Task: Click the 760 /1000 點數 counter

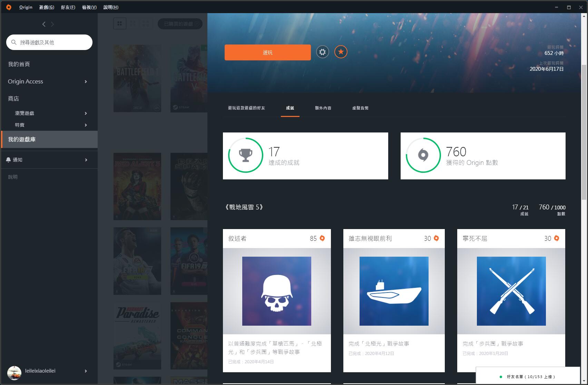Action: [x=552, y=209]
